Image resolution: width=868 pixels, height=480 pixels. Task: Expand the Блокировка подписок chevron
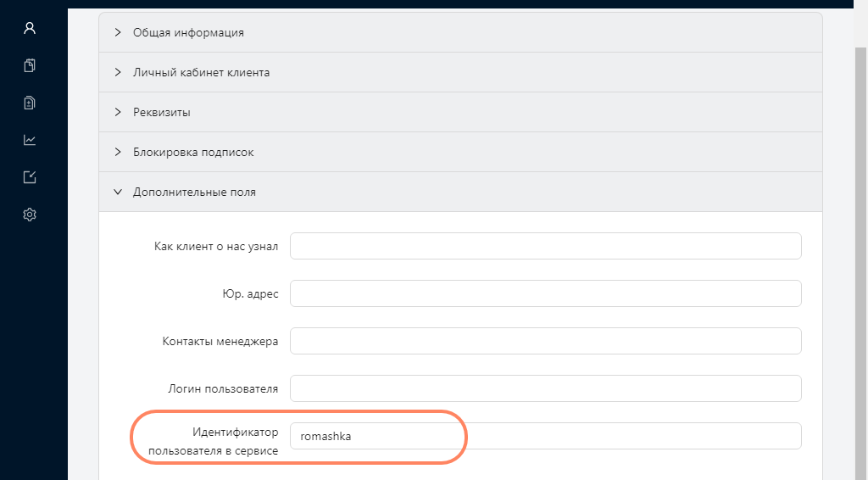coord(117,153)
